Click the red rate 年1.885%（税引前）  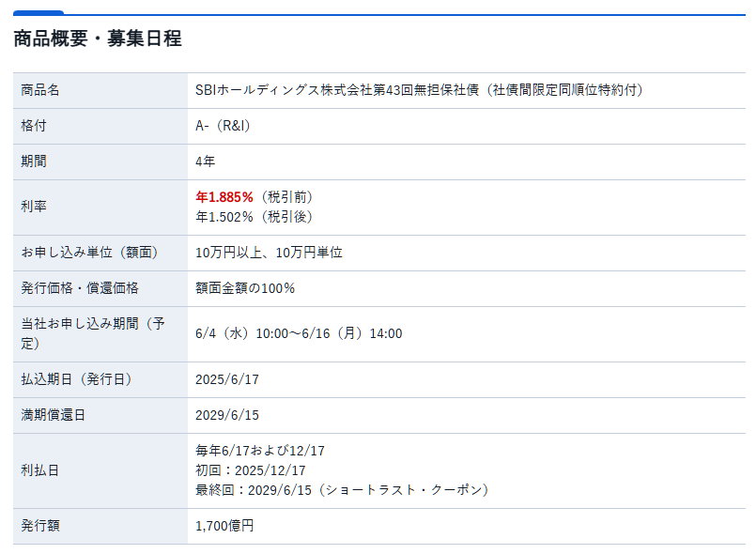[x=255, y=197]
